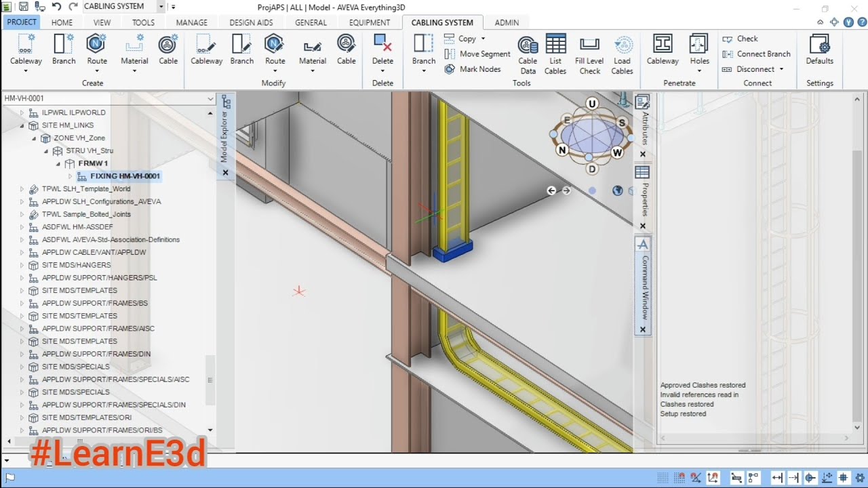The image size is (868, 488).
Task: Open Create Material dropdown
Action: 134,70
